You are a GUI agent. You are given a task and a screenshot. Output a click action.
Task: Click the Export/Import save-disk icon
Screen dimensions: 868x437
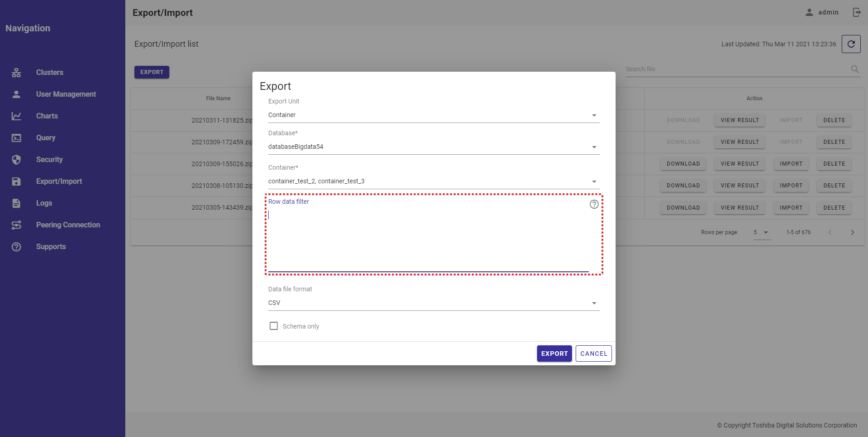click(16, 182)
